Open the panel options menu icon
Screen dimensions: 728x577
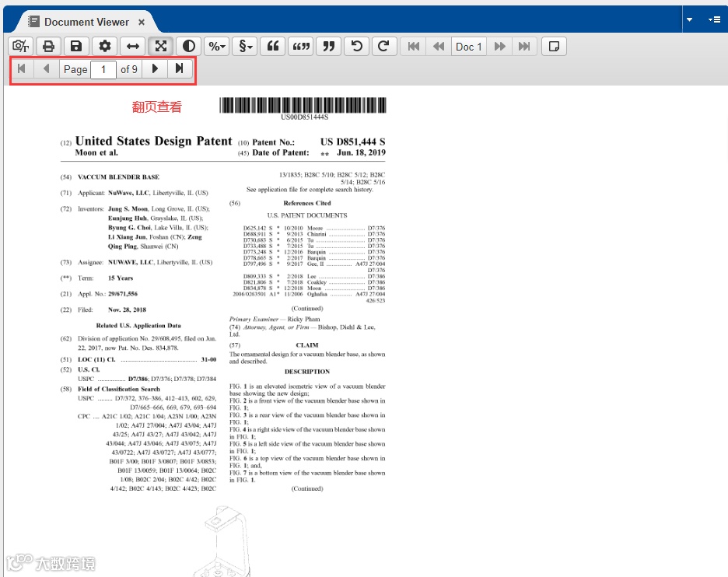pos(714,19)
